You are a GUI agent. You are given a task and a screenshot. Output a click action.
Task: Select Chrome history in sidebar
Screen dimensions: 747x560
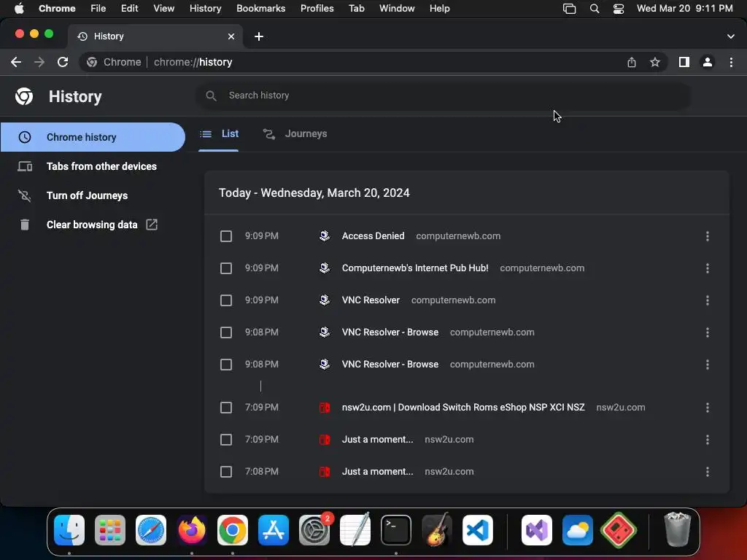(x=93, y=137)
